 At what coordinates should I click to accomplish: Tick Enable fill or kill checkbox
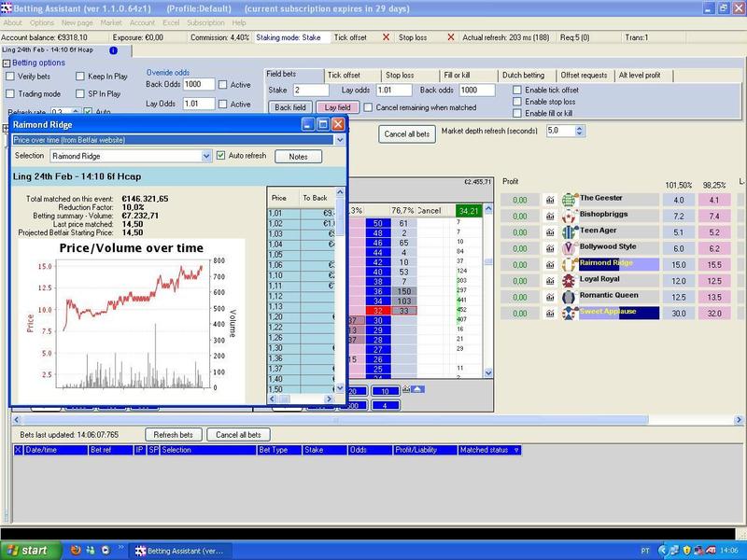[x=517, y=113]
